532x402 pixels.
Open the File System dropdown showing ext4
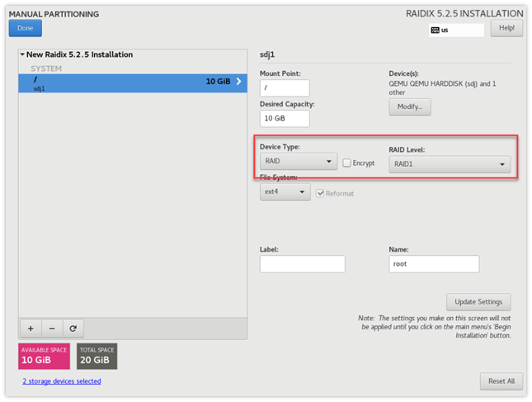click(285, 192)
